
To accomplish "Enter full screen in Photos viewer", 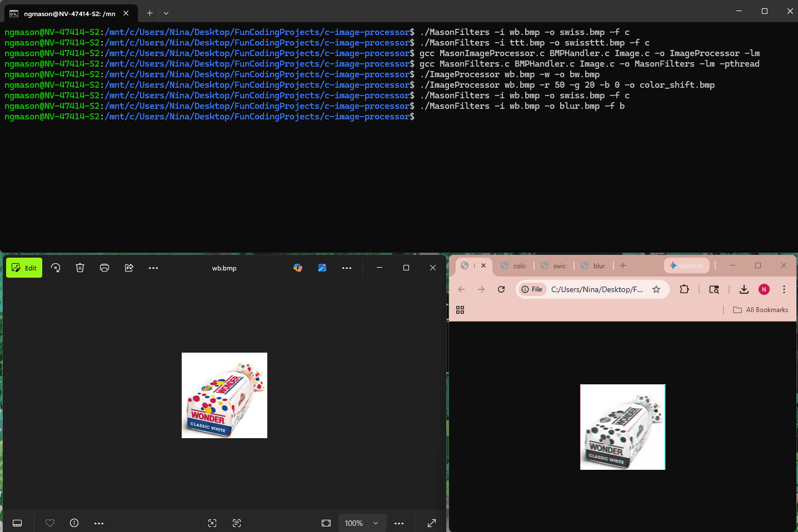I will click(x=432, y=523).
